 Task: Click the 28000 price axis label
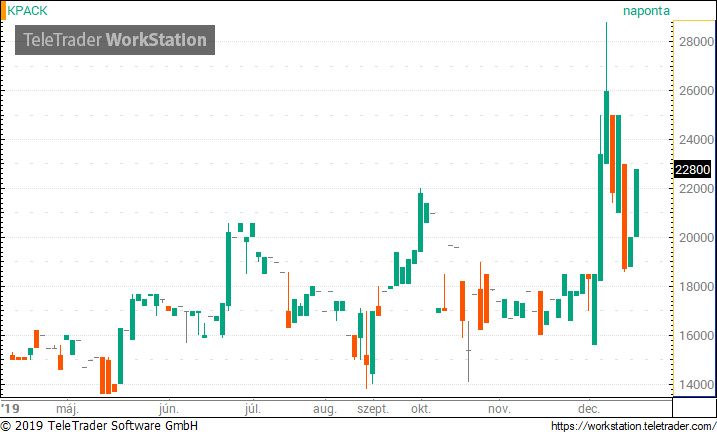point(696,42)
